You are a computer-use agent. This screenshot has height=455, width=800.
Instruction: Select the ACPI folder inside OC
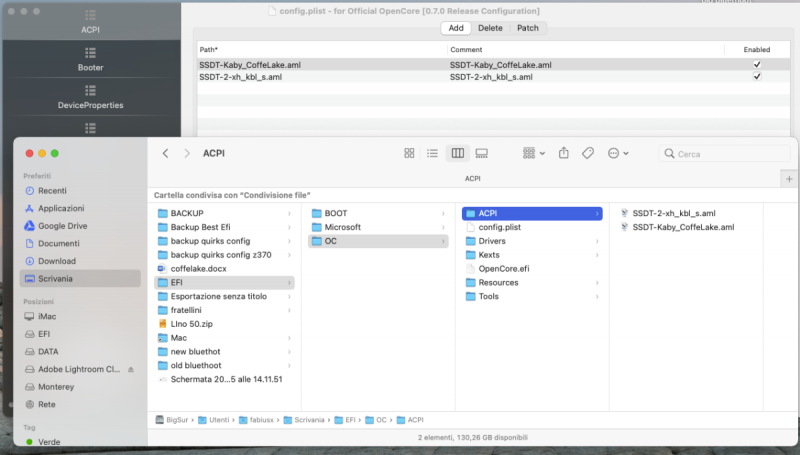[532, 214]
